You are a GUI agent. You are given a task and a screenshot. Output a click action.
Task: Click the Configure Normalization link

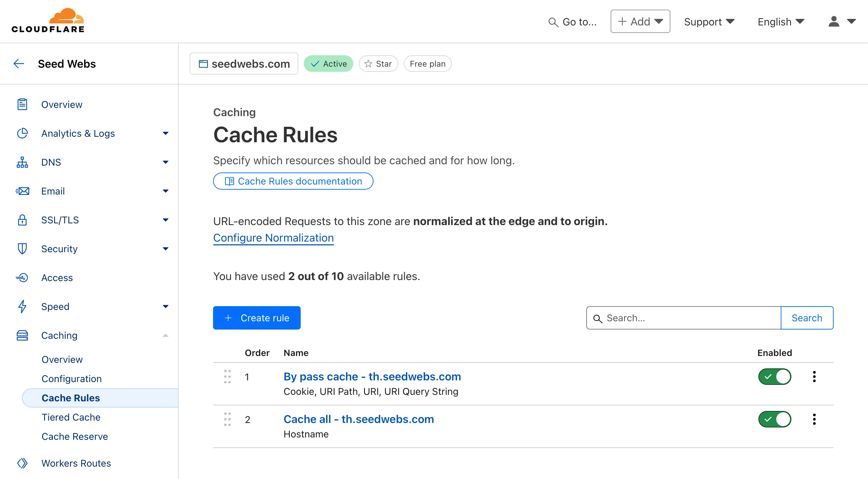click(273, 238)
